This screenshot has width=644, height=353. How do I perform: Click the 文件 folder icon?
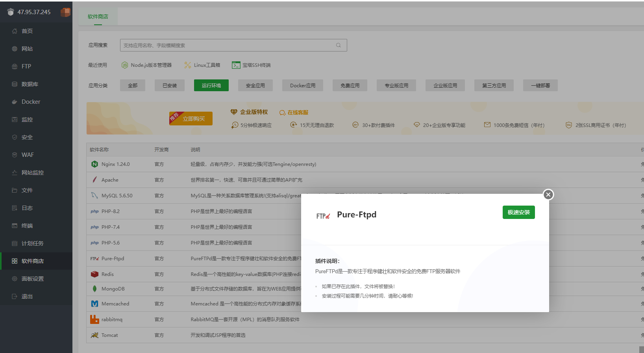click(x=15, y=190)
